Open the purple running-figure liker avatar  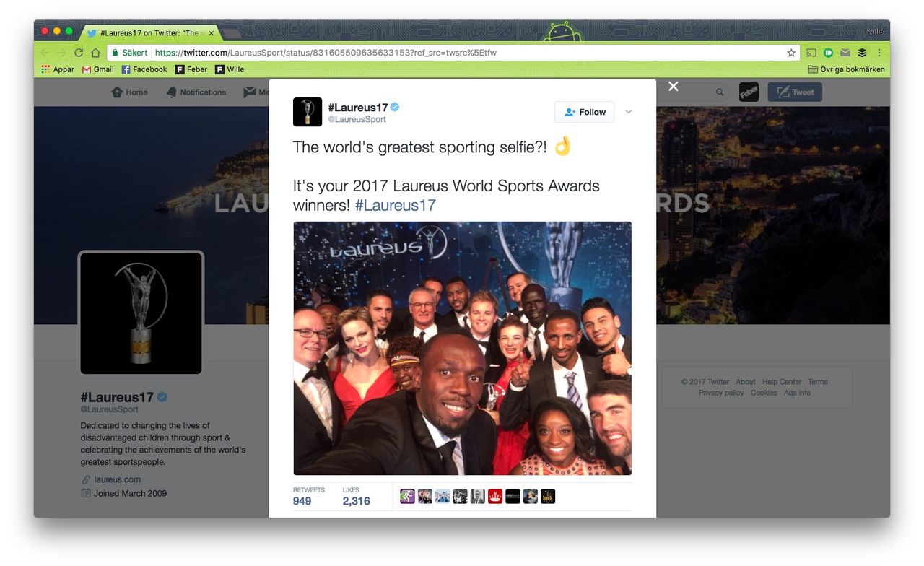(x=407, y=497)
